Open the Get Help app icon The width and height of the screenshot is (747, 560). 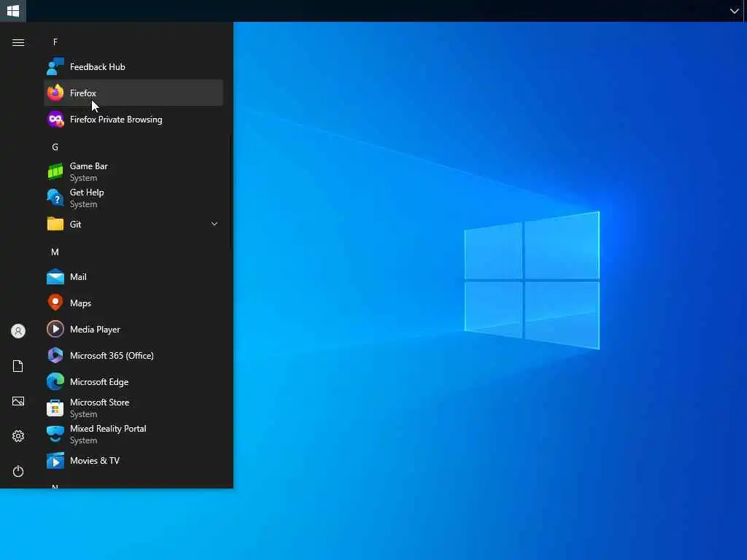click(55, 198)
